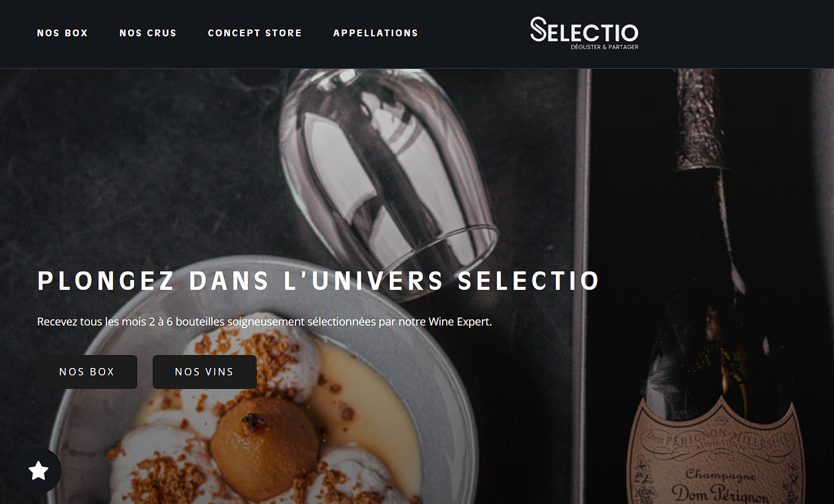
Task: Click the Déguster & Partager tagline
Action: tap(604, 47)
